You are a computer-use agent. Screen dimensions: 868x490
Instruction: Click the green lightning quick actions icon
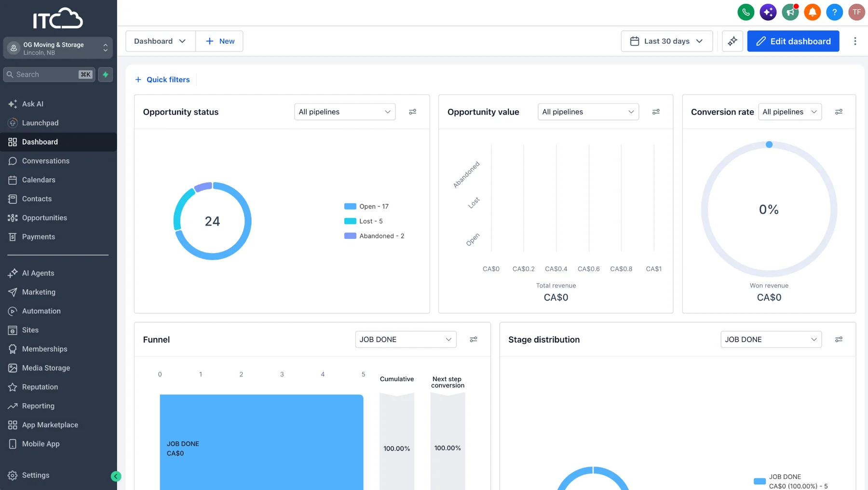click(106, 74)
